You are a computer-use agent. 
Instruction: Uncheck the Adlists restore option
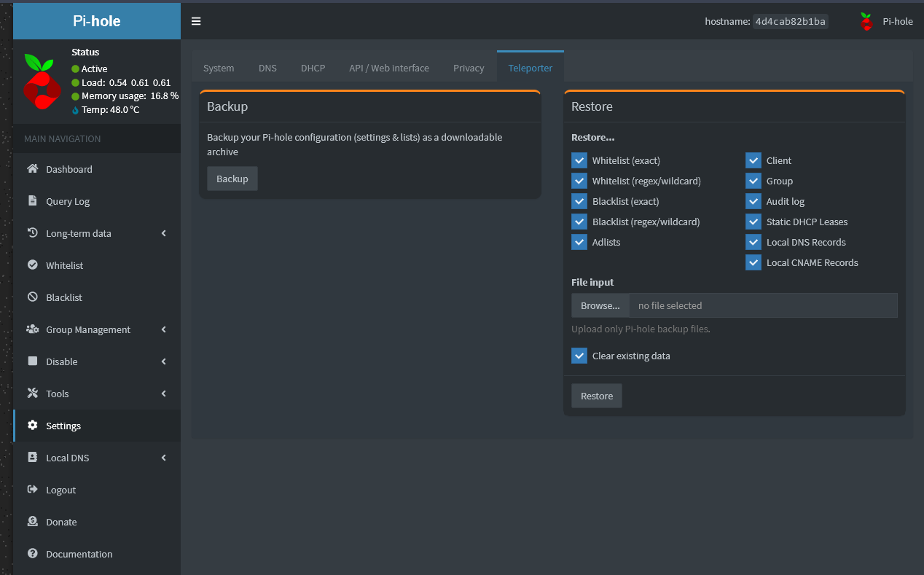[x=579, y=242]
